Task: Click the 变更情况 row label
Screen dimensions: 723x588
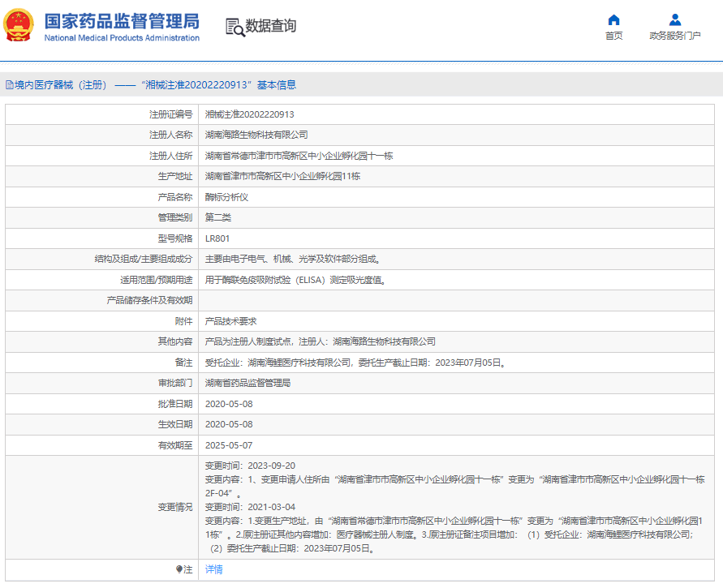Action: tap(174, 508)
